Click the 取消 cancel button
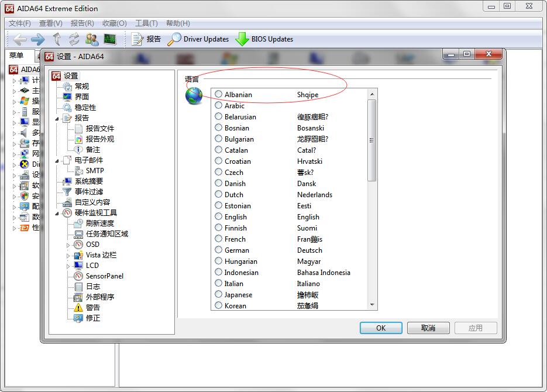The width and height of the screenshot is (547, 392). click(x=428, y=328)
